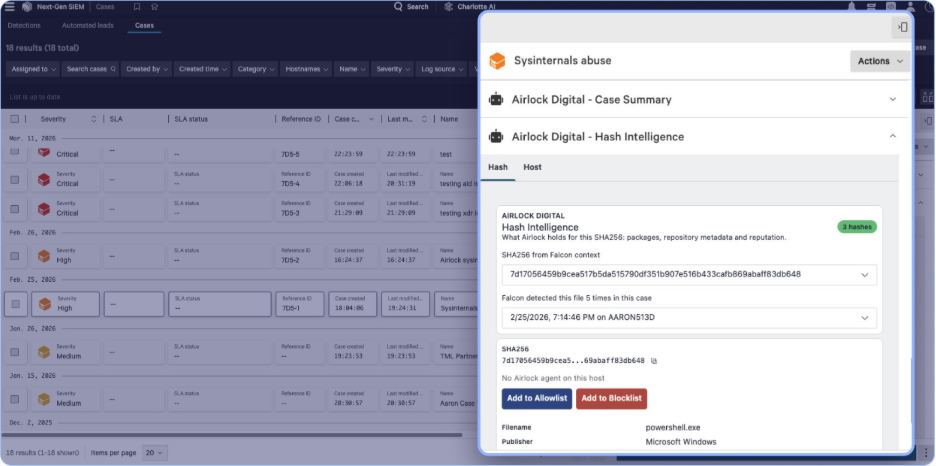
Task: Click Medium severity icon for Aaron Case
Action: (x=44, y=399)
